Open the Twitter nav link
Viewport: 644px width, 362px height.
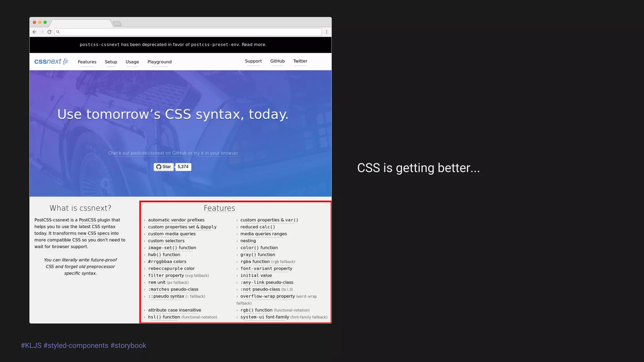[x=300, y=61]
